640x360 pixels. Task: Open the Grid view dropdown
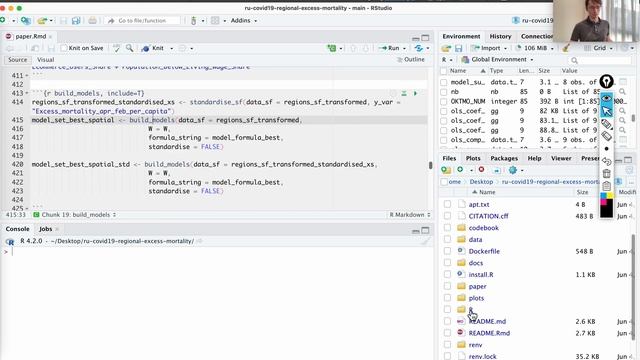[x=599, y=48]
